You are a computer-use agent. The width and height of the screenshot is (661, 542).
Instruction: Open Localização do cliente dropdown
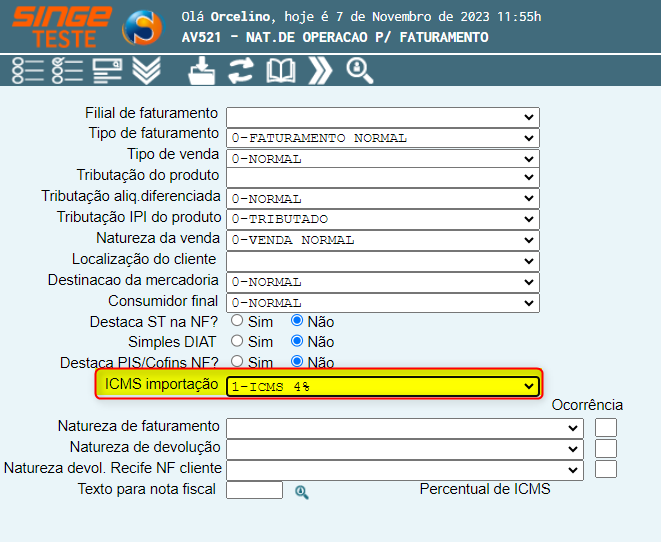point(383,261)
